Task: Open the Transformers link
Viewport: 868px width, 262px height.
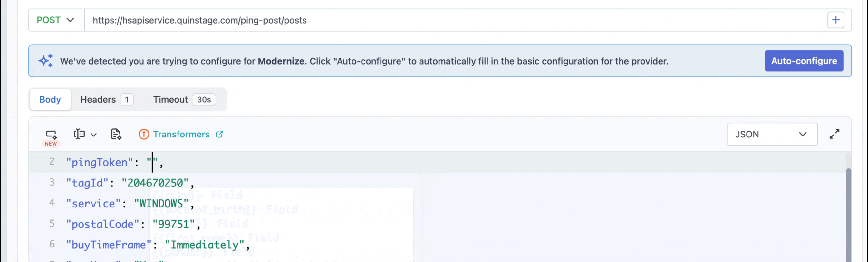Action: pyautogui.click(x=181, y=134)
